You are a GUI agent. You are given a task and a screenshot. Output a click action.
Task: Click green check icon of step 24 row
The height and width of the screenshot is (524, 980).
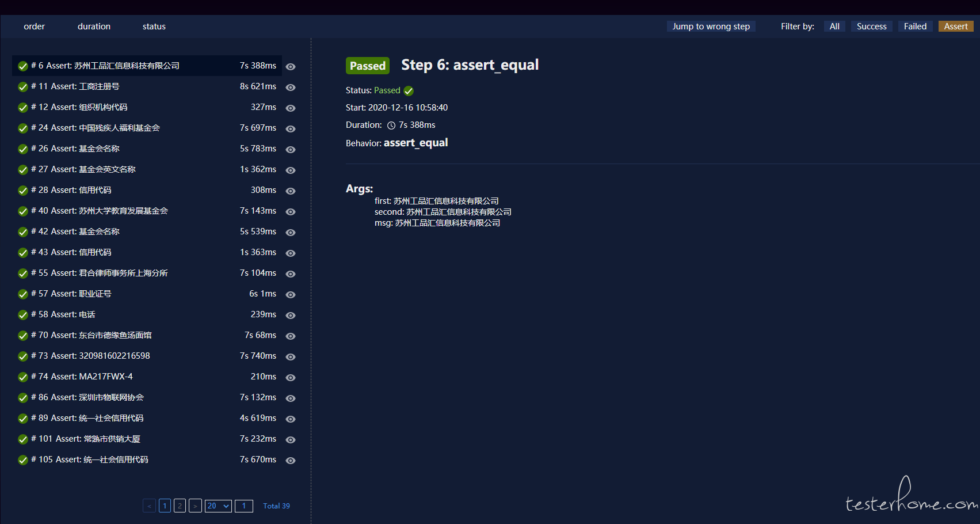coord(23,128)
